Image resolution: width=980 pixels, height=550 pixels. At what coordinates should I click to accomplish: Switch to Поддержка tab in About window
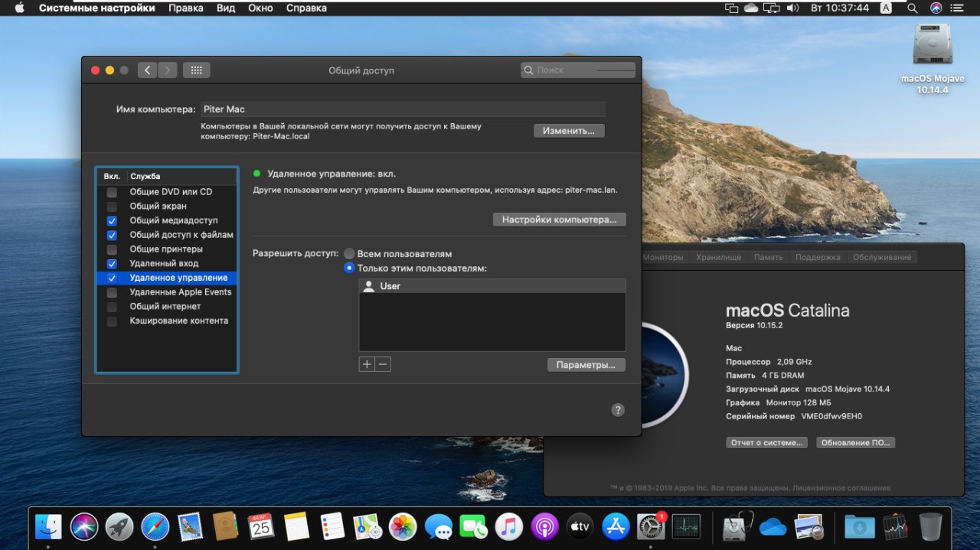pyautogui.click(x=818, y=257)
